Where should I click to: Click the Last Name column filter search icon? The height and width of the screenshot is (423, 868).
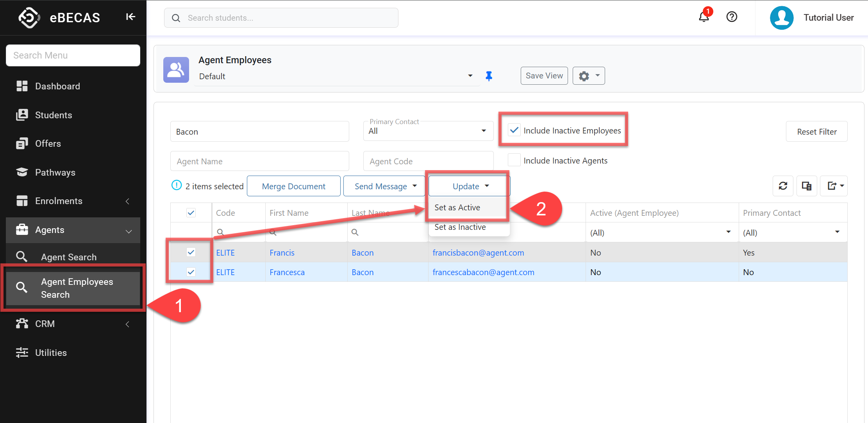355,232
